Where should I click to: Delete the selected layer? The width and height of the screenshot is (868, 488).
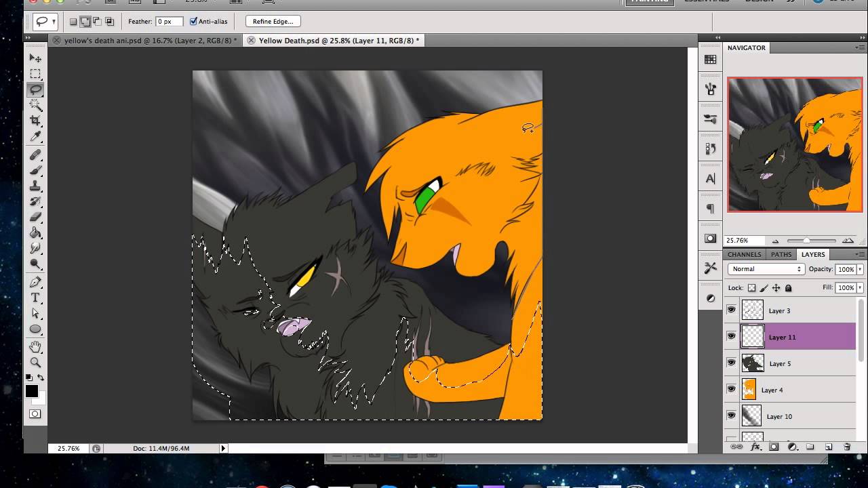[847, 447]
